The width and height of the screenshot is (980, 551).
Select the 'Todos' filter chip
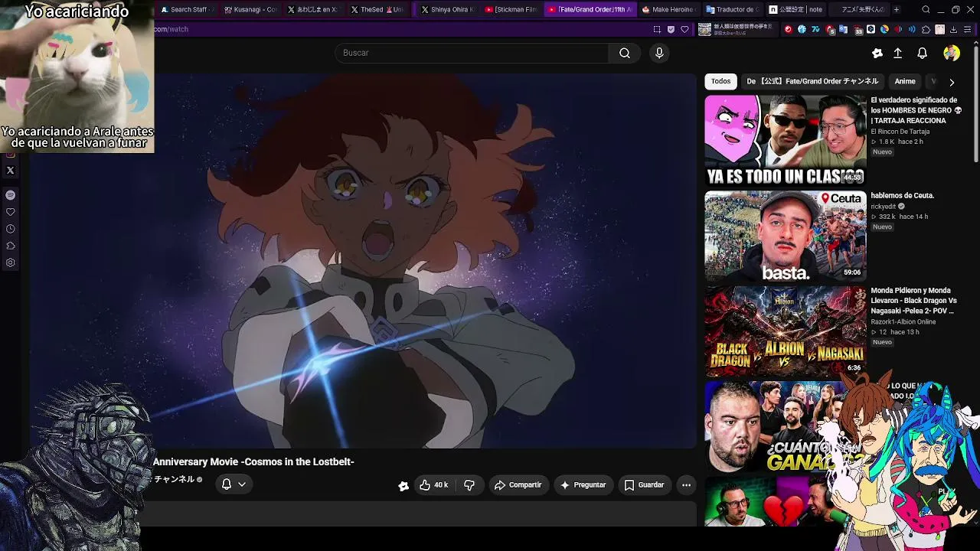click(x=720, y=81)
